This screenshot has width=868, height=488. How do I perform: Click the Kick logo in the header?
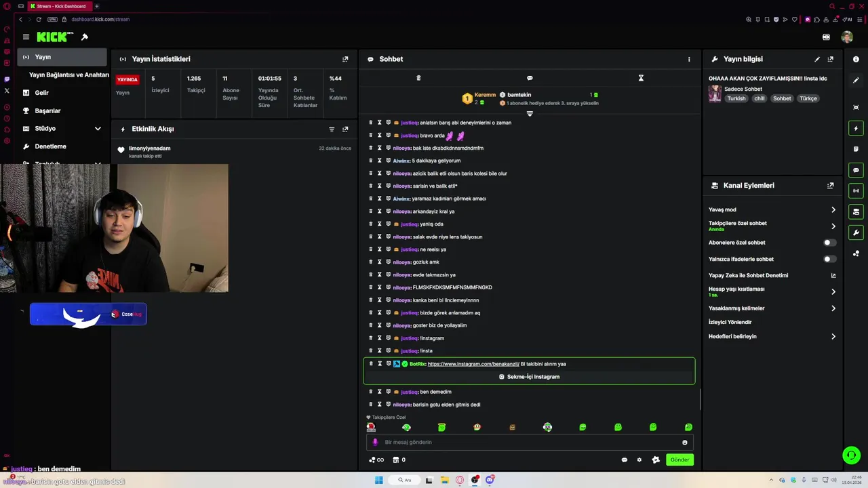pos(52,37)
